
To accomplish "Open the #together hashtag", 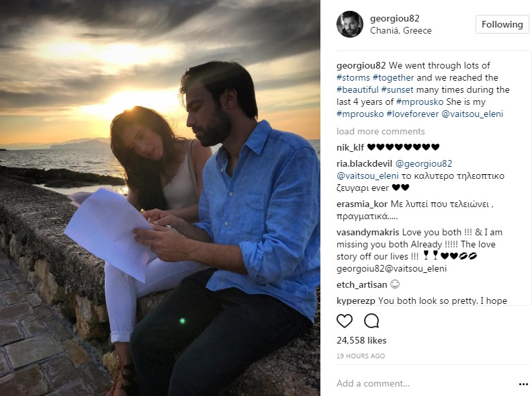I will click(x=393, y=78).
